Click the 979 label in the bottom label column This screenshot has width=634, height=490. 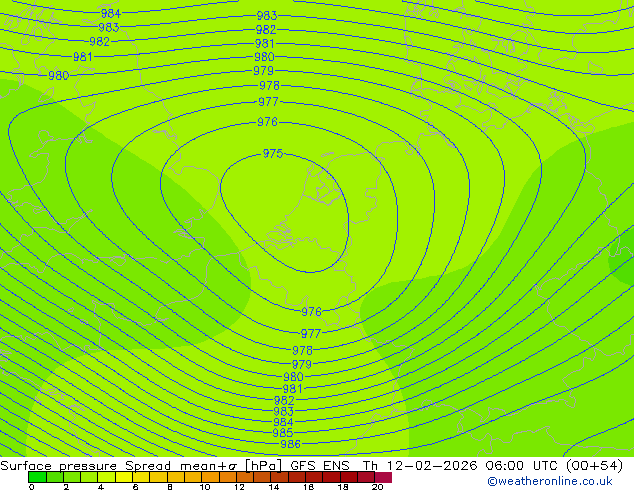pos(302,364)
